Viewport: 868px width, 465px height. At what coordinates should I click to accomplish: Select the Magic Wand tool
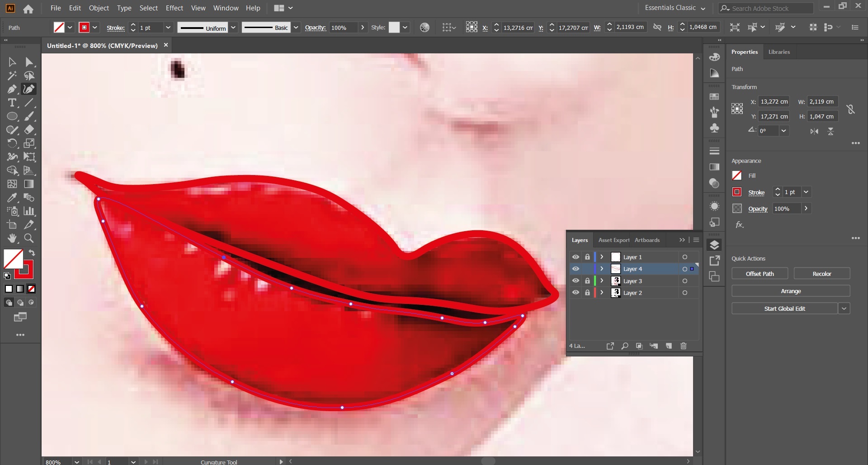pyautogui.click(x=12, y=76)
